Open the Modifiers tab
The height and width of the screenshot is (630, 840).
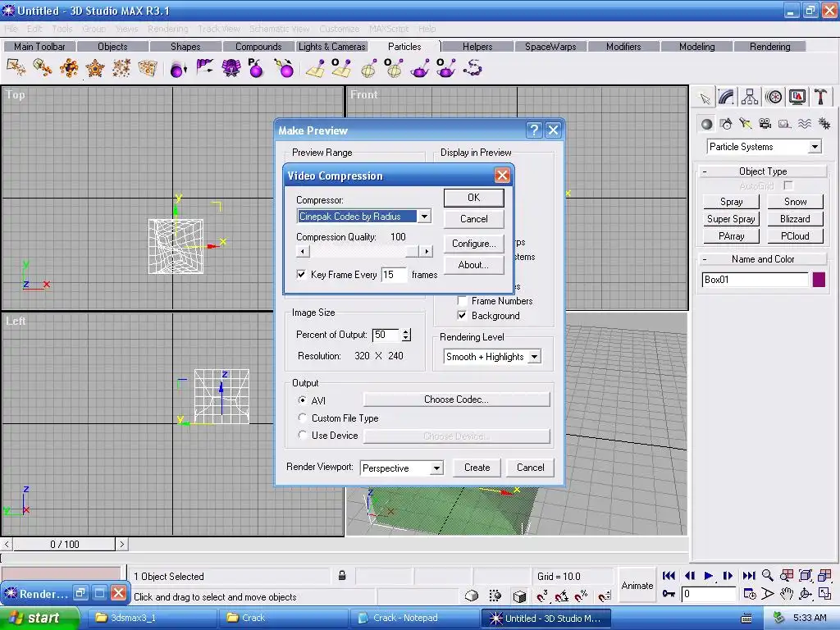pos(623,47)
